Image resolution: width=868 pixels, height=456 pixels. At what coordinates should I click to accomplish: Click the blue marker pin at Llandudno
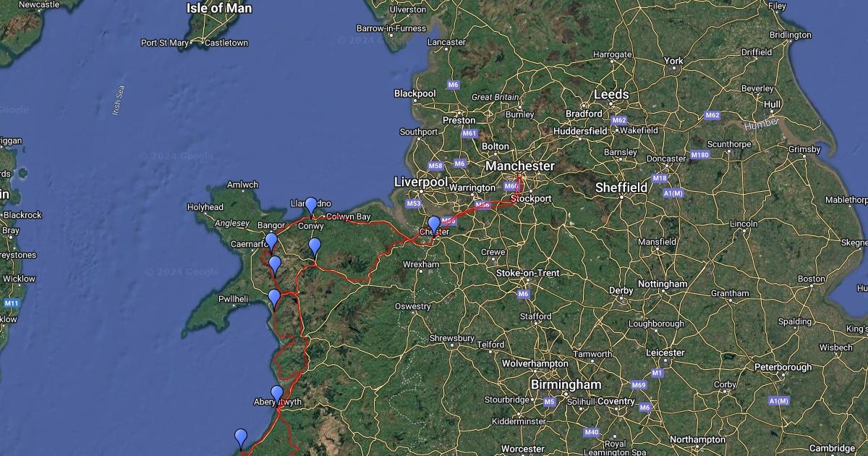coord(311,206)
